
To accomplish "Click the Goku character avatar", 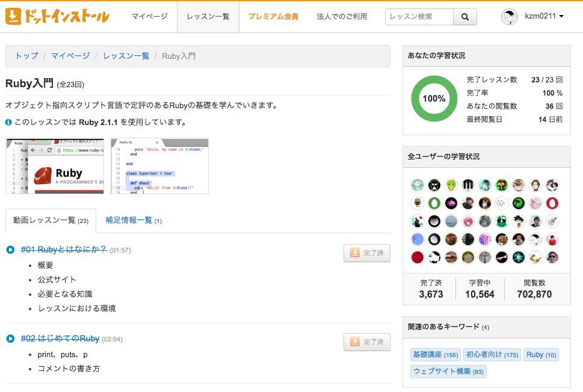I will [x=518, y=221].
